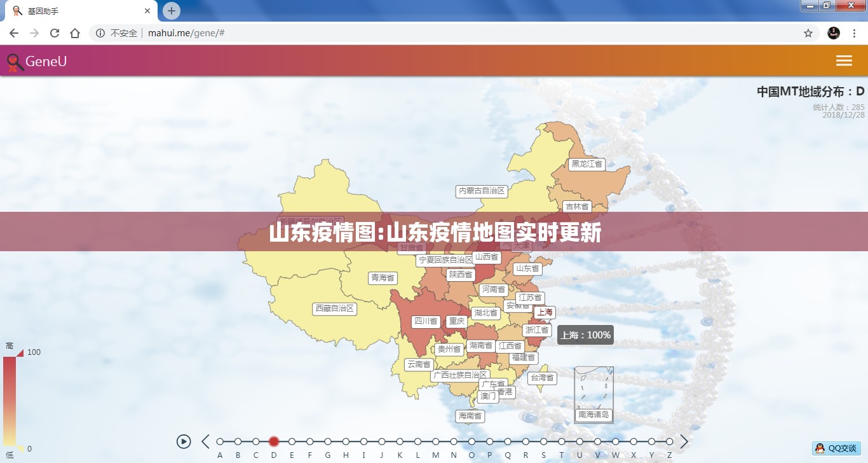Select timeline point K
This screenshot has width=868, height=463.
click(x=400, y=441)
